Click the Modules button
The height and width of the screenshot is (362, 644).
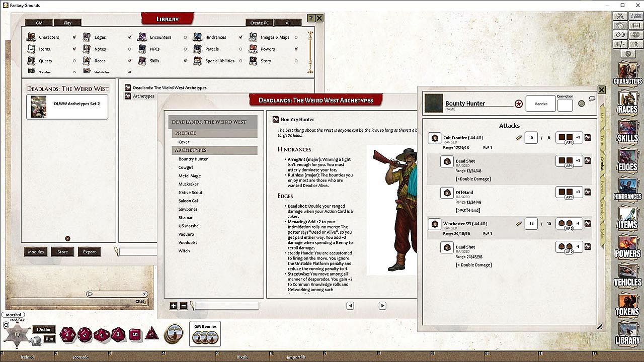coord(36,252)
